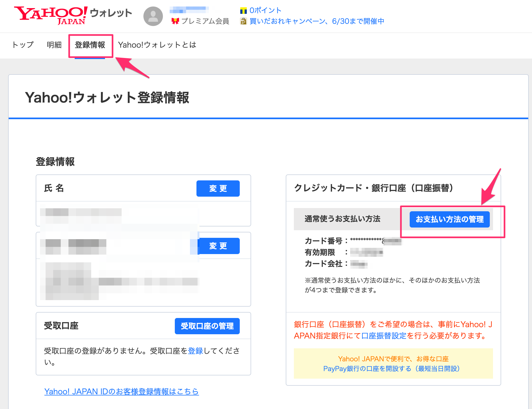The height and width of the screenshot is (409, 532).
Task: Click the blurred username at top
Action: click(189, 10)
